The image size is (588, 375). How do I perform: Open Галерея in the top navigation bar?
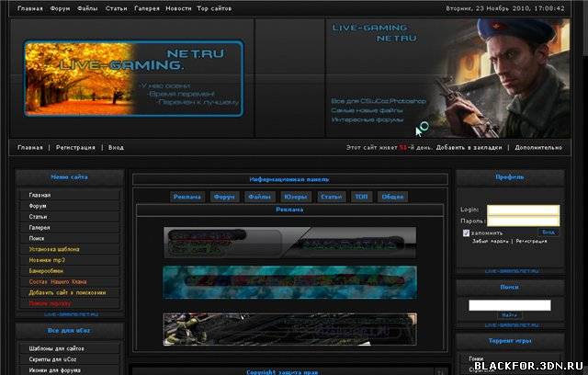click(x=147, y=8)
